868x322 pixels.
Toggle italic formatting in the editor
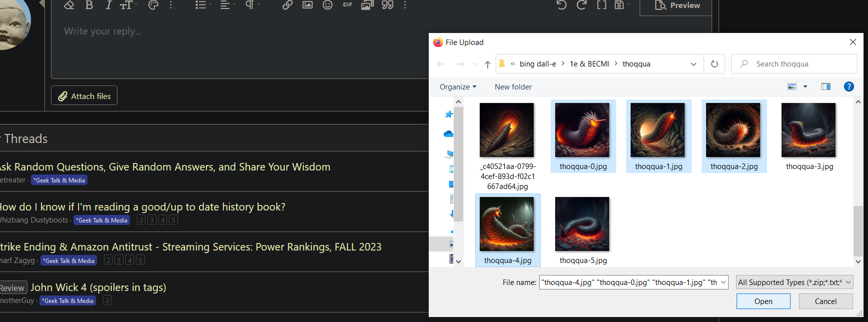108,5
